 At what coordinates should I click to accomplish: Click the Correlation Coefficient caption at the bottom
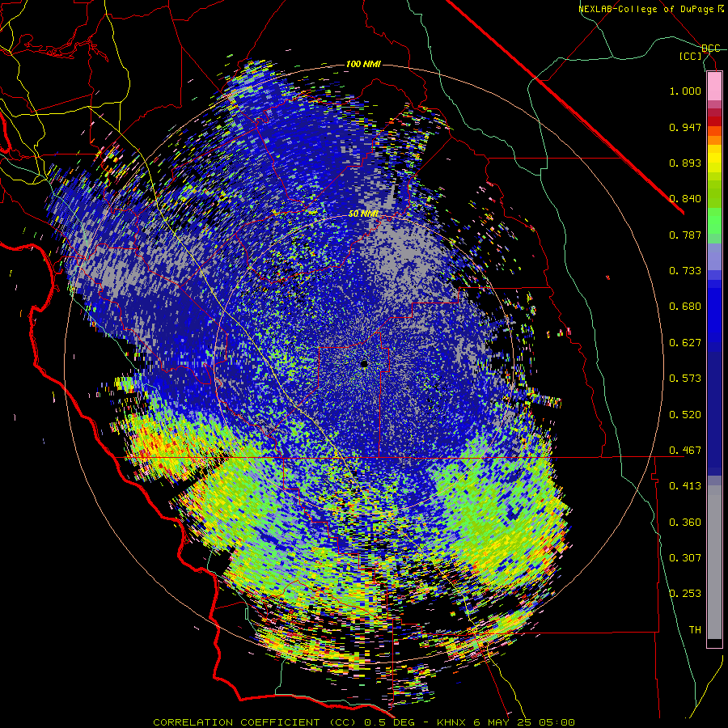(x=364, y=722)
